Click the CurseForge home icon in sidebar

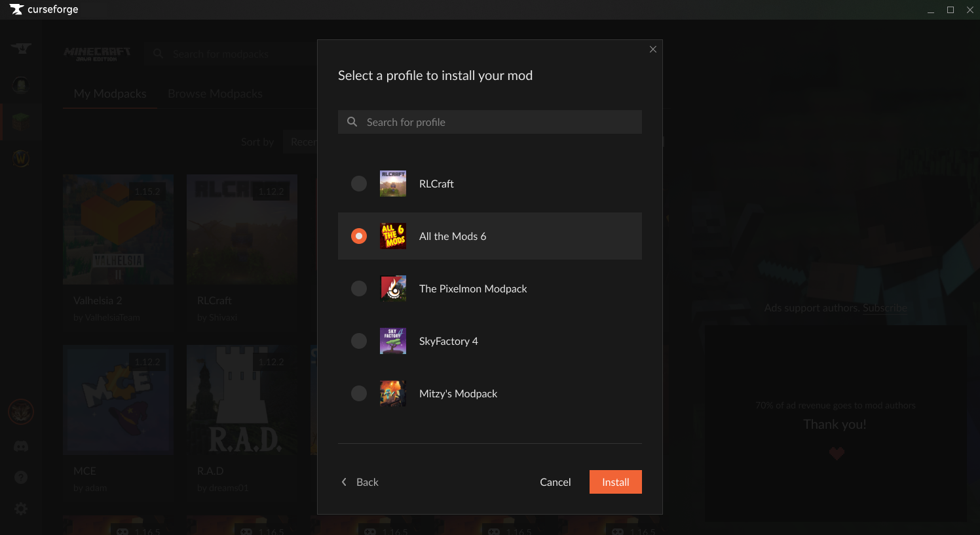21,49
